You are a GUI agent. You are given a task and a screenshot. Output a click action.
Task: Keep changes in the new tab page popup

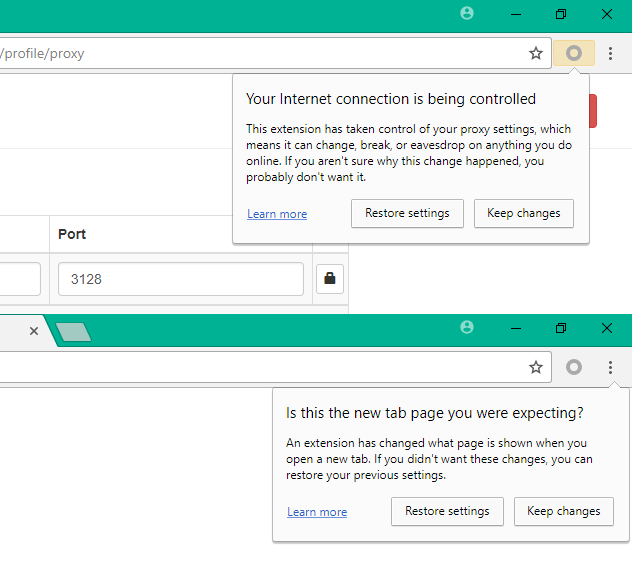[x=563, y=511]
